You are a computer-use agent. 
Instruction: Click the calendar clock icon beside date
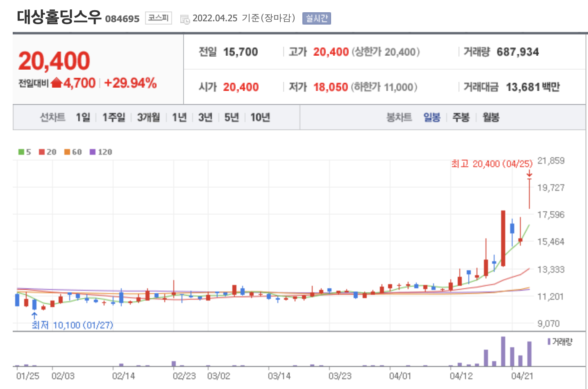tap(185, 19)
